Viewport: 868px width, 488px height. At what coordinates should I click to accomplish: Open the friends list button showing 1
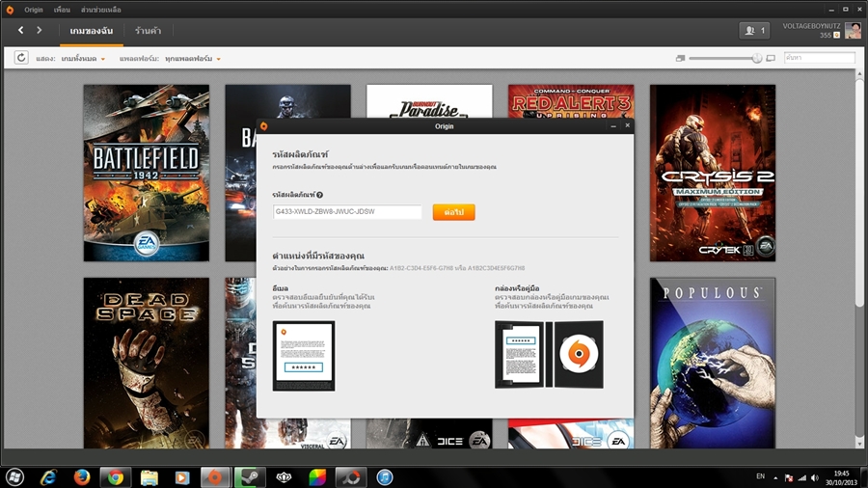(x=754, y=31)
